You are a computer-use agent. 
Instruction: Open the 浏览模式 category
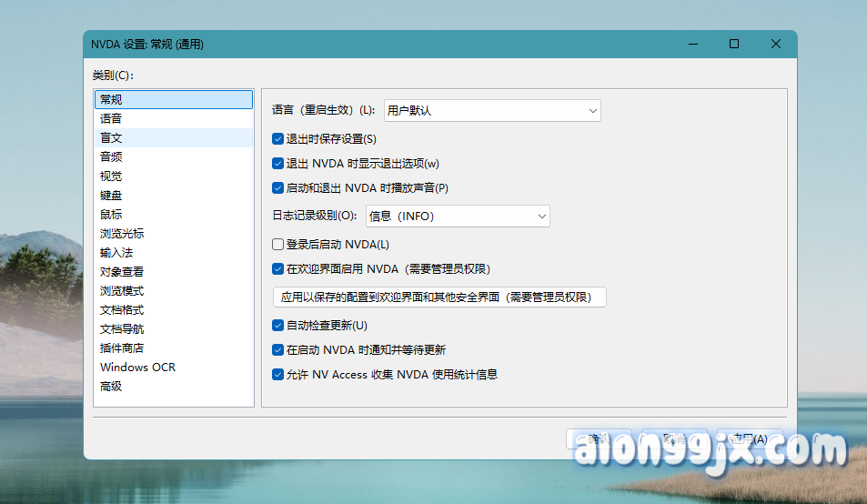click(122, 290)
